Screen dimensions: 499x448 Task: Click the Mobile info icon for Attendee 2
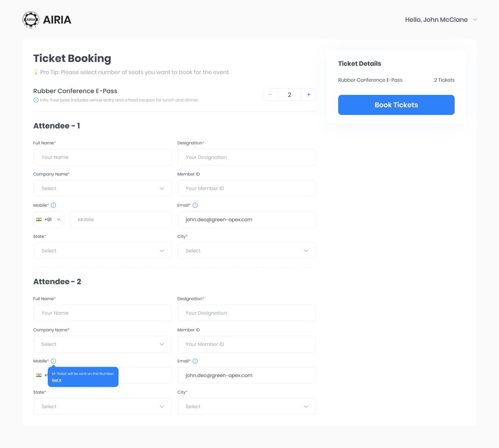(53, 361)
